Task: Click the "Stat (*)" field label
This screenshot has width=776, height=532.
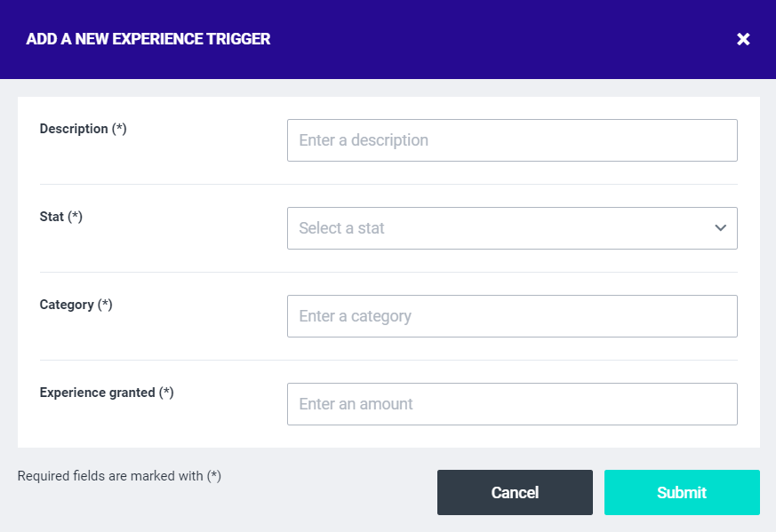Action: (60, 217)
